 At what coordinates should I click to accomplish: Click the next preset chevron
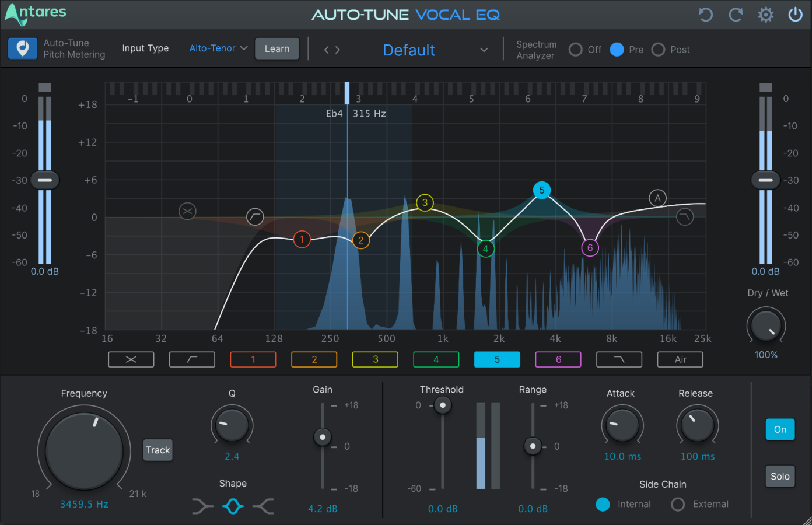[x=337, y=50]
